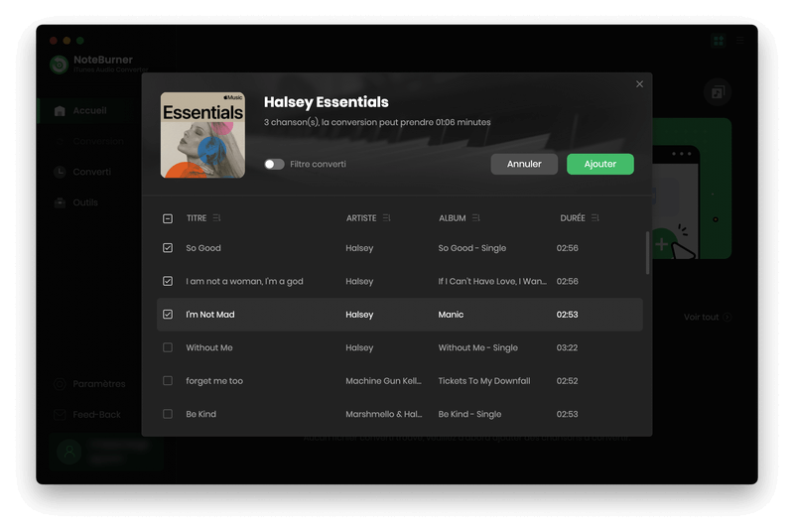Uncheck the I'm Not Mad checkbox

pyautogui.click(x=168, y=315)
